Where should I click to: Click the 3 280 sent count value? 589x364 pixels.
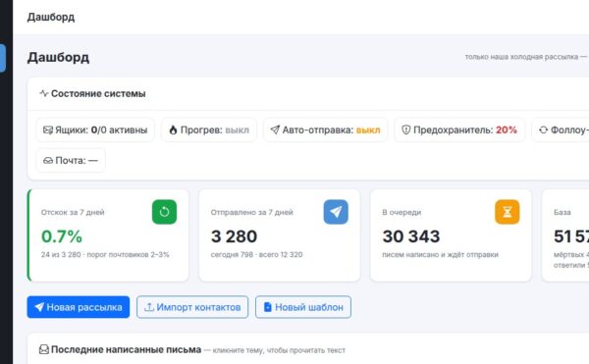[234, 236]
